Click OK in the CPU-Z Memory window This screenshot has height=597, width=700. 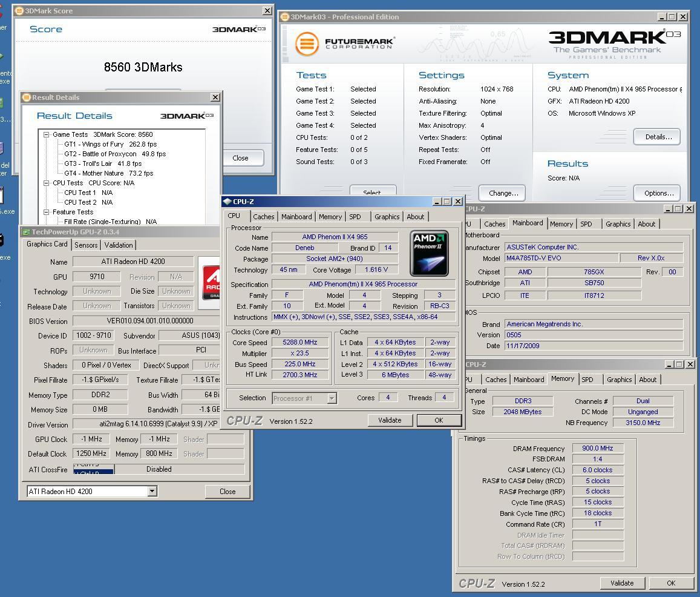[x=671, y=582]
